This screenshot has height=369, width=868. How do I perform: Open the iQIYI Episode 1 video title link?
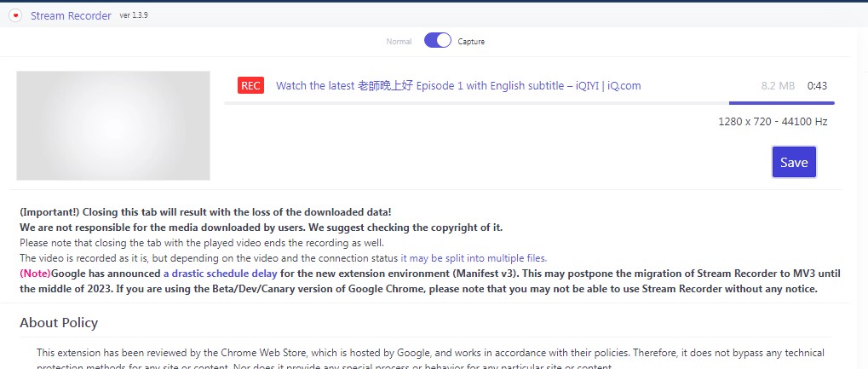tap(458, 86)
